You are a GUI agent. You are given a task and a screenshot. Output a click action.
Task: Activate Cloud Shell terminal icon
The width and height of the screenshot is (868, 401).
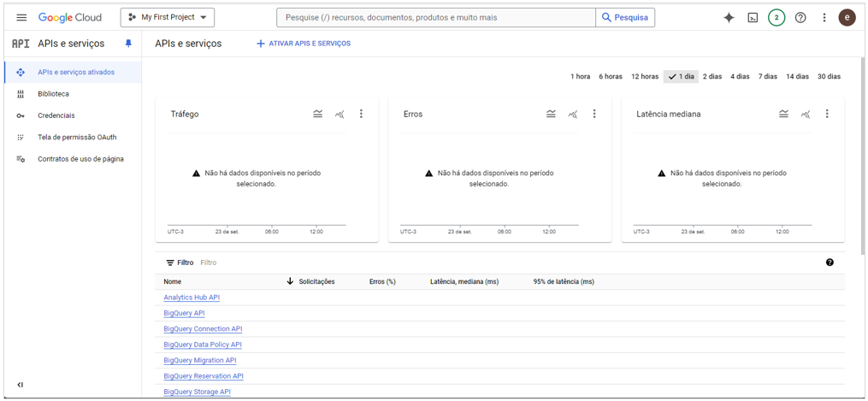pos(753,17)
